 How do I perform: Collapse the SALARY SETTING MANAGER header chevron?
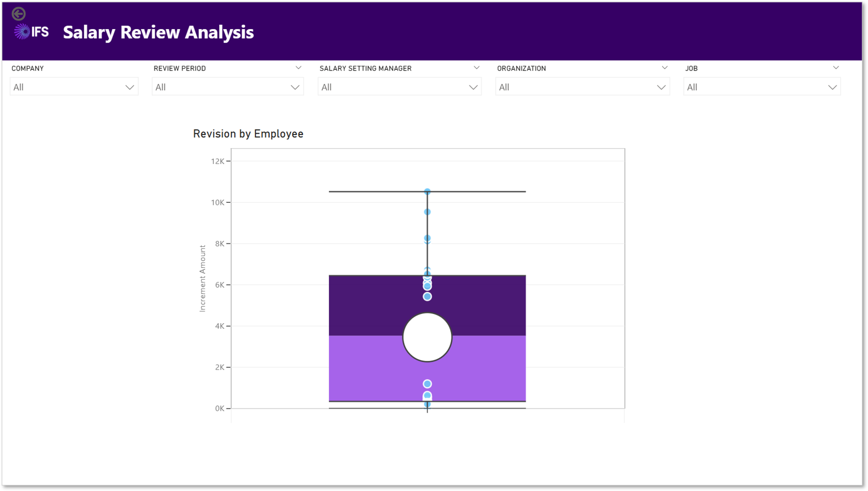[x=476, y=68]
